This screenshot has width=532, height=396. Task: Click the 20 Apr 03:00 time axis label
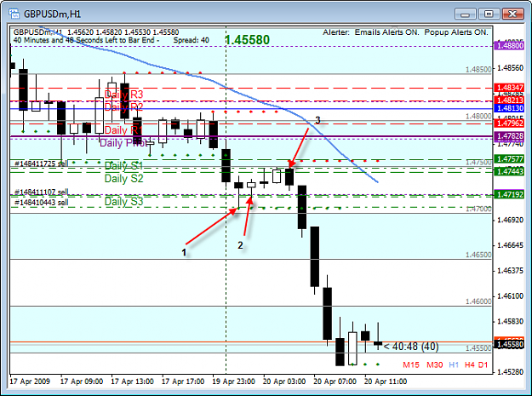(x=284, y=382)
